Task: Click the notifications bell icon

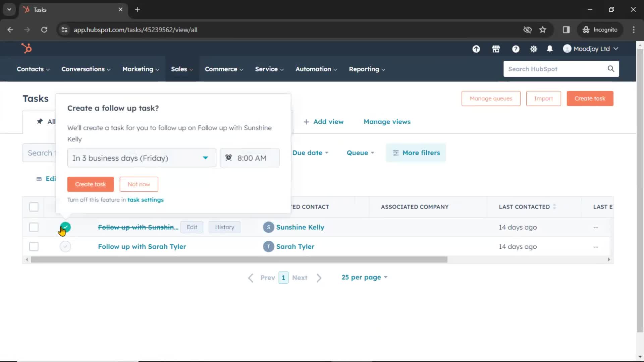Action: point(550,49)
